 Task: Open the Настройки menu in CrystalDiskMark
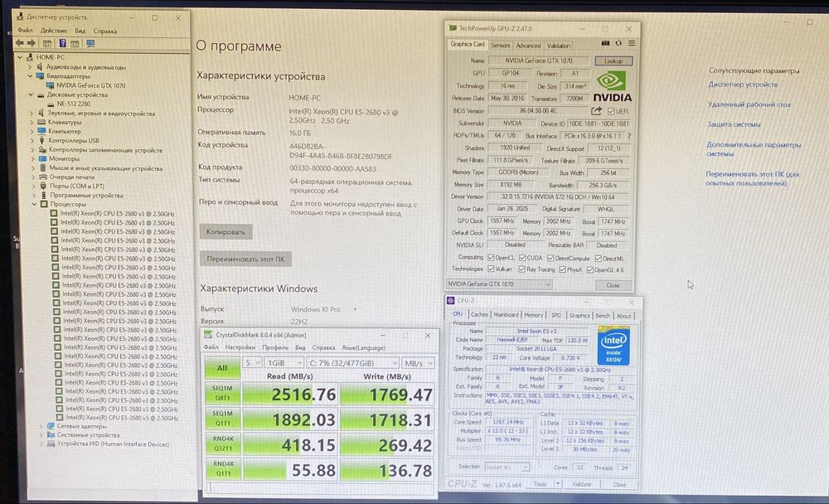tap(240, 347)
